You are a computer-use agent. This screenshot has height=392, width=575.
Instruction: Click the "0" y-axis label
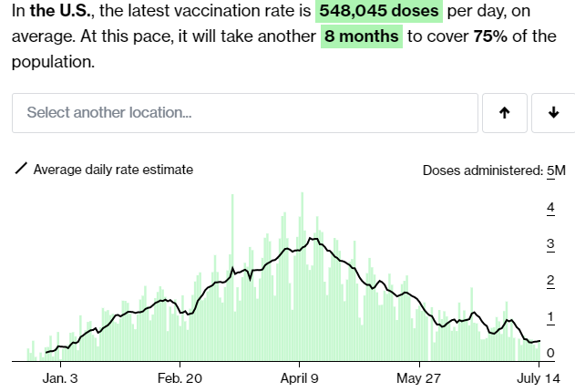(x=550, y=354)
